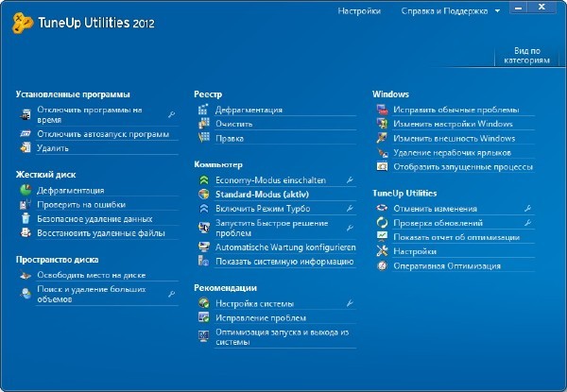Click 'Показать системную информацию' link
Viewport: 567px width, 392px height.
pos(284,262)
